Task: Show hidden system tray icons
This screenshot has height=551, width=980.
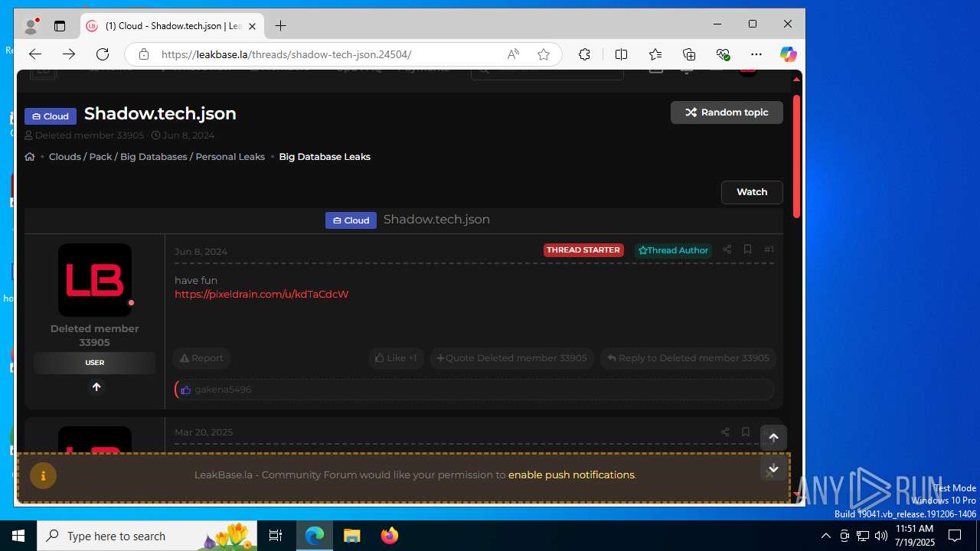Action: (825, 536)
